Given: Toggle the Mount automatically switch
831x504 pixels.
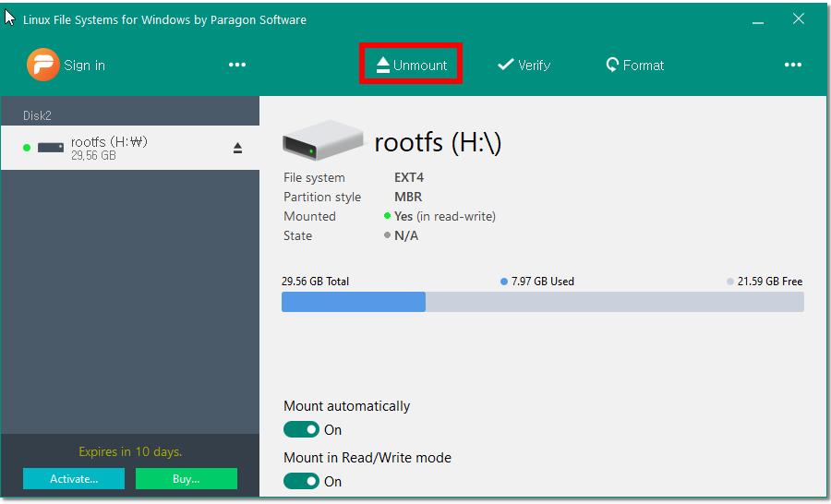Looking at the screenshot, I should 301,429.
